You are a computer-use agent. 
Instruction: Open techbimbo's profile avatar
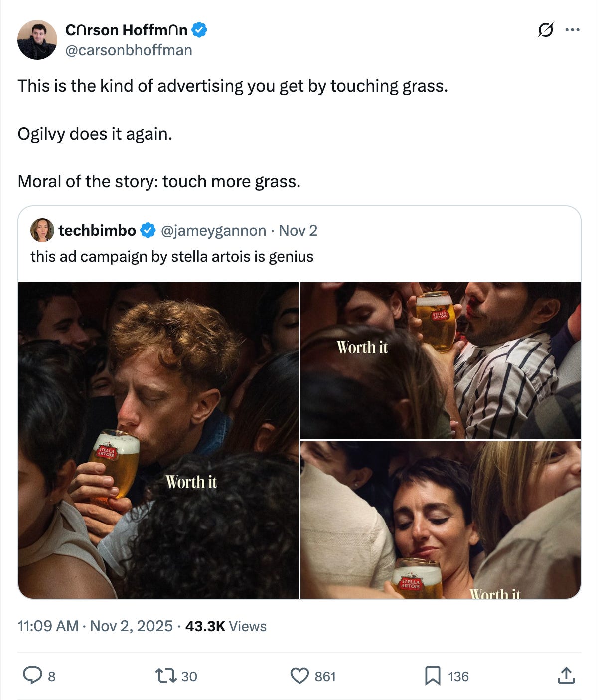click(x=42, y=230)
